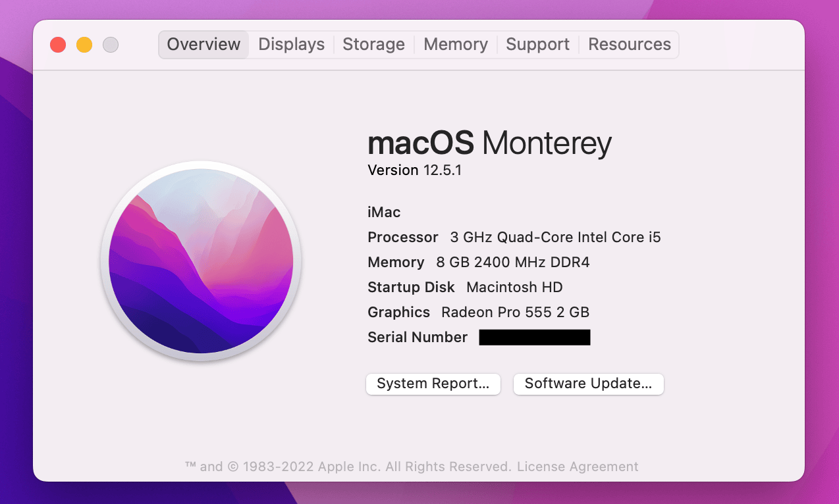Close the About This Mac window
Viewport: 839px width, 504px height.
click(x=58, y=45)
